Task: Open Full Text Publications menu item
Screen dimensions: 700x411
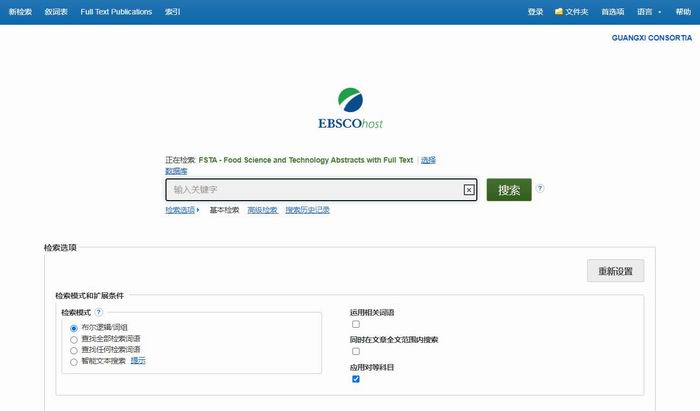Action: [x=116, y=12]
